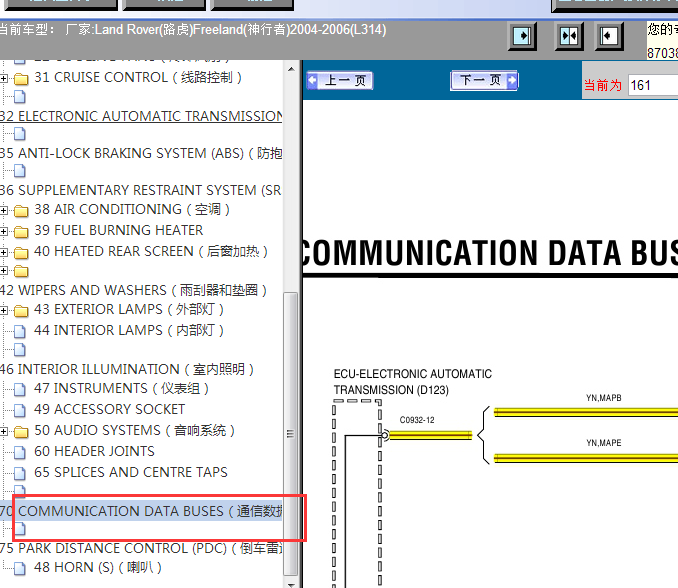Select 42 WIPERS AND WASHERS entry
678x588 pixels.
coord(134,290)
